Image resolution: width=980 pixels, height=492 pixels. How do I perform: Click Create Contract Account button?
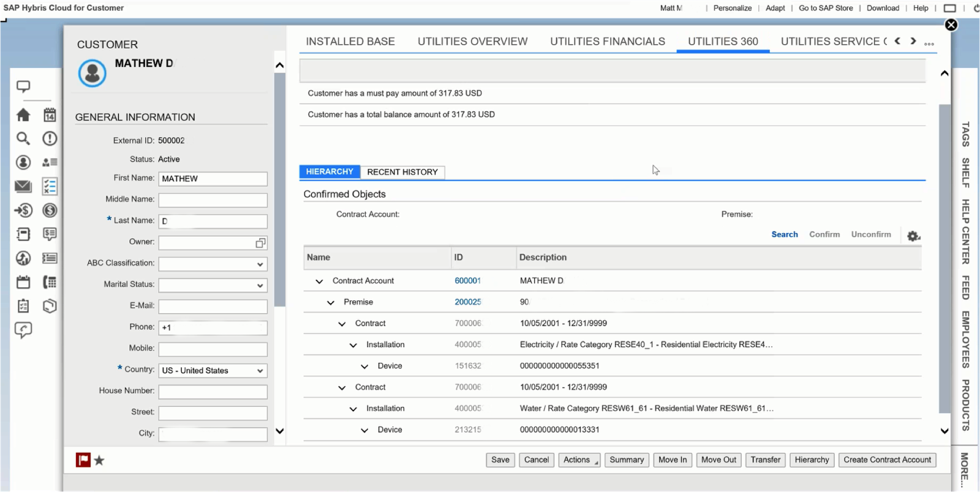[x=887, y=460]
